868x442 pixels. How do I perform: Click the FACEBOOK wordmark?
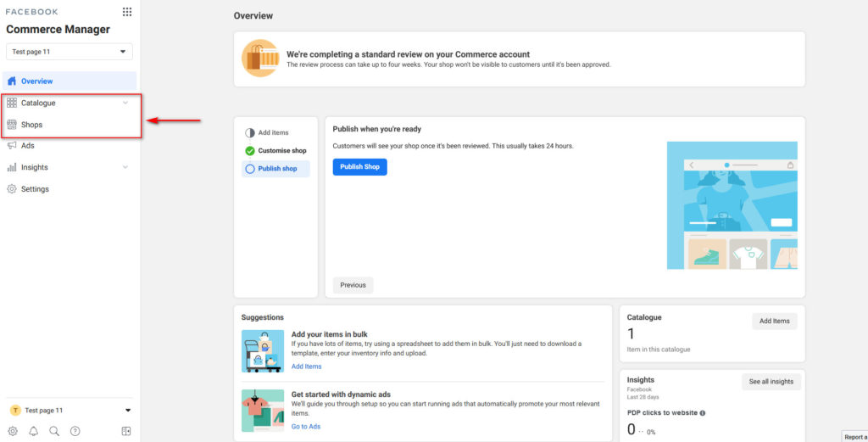[31, 12]
